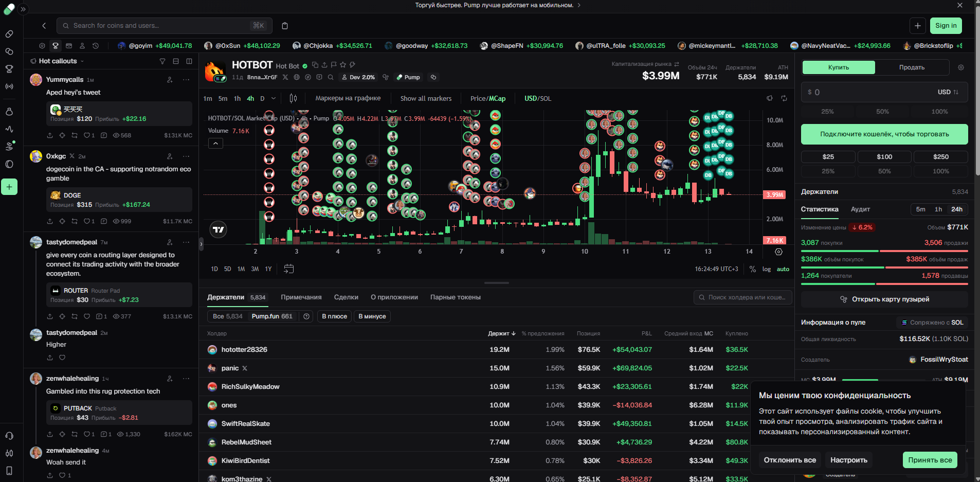
Task: Click the green plus button in left sidebar
Action: (x=9, y=187)
